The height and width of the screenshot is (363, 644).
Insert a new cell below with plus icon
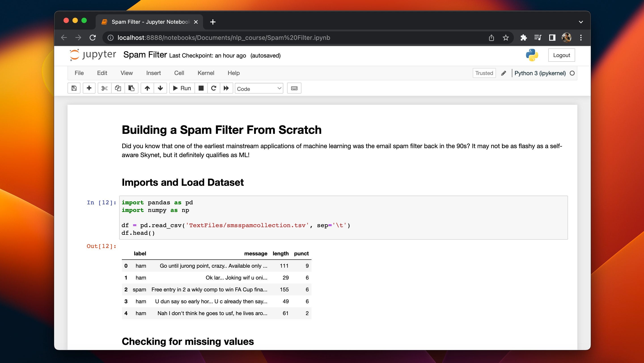click(89, 88)
